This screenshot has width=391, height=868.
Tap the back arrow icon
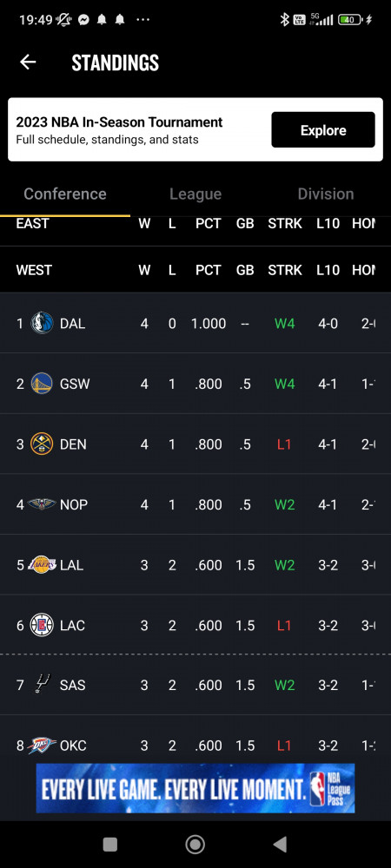click(x=28, y=62)
